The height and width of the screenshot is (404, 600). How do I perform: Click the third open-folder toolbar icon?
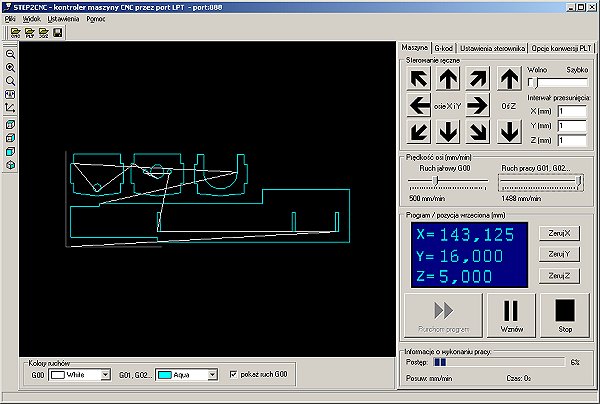[x=44, y=33]
